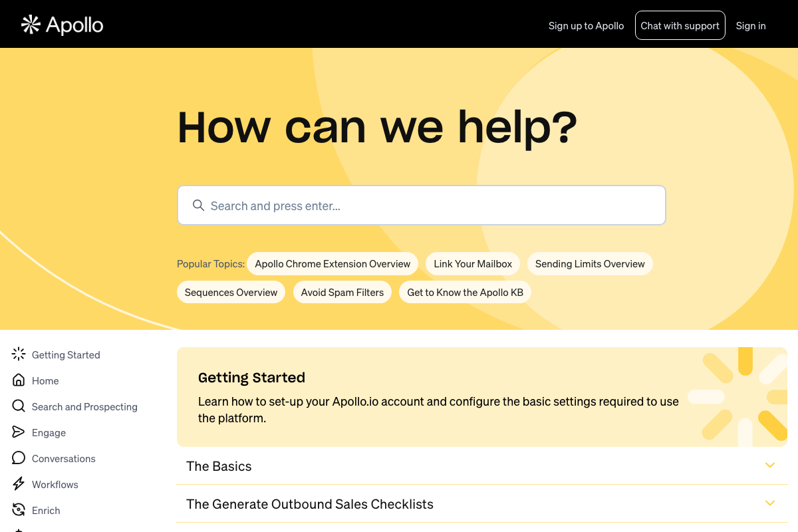Click the Home house icon

19,380
